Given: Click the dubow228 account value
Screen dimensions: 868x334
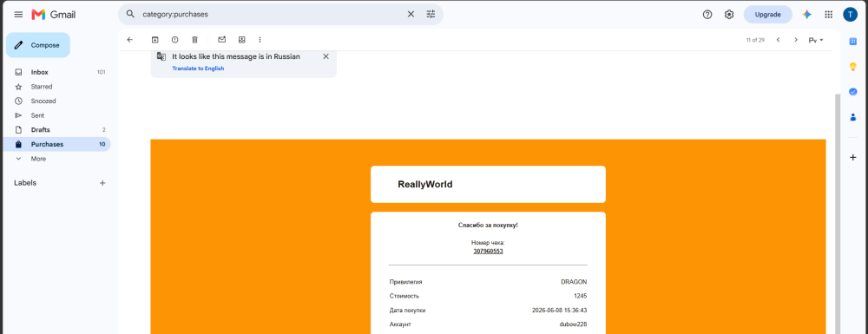Looking at the screenshot, I should tap(573, 324).
